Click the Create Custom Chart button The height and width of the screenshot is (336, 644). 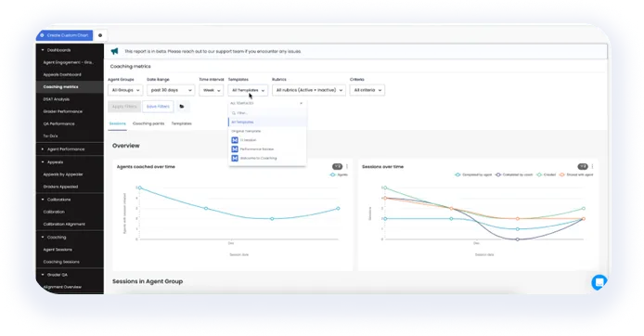click(65, 35)
